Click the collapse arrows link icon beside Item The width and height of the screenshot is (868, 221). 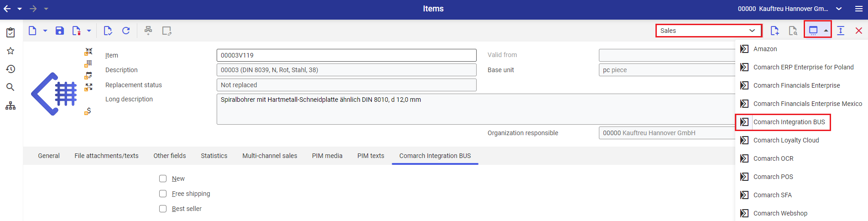tap(88, 52)
